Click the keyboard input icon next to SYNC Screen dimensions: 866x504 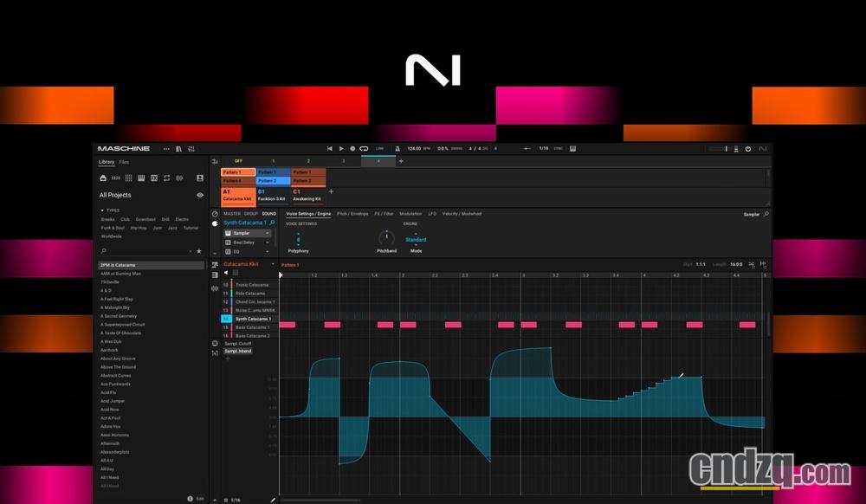[x=572, y=148]
